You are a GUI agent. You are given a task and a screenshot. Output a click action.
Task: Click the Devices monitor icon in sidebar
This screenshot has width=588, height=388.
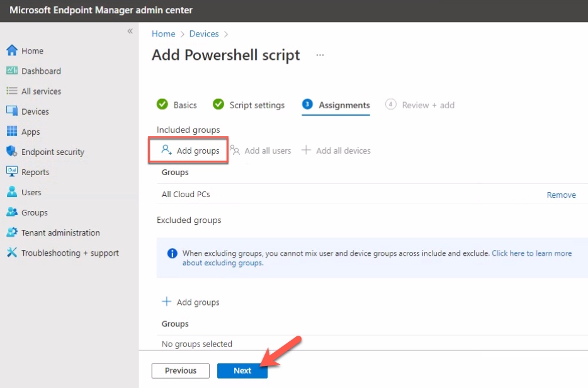tap(11, 111)
